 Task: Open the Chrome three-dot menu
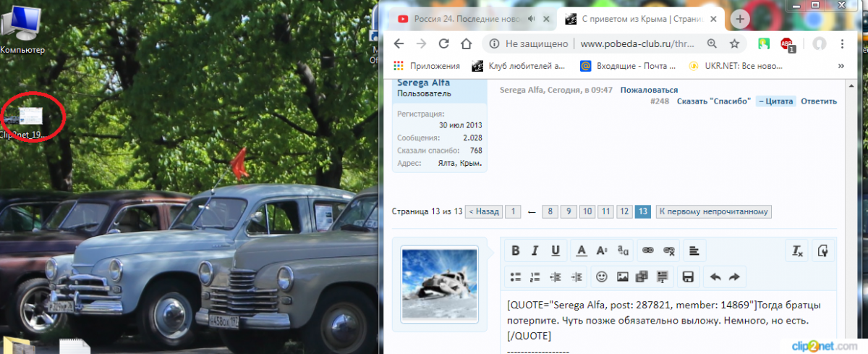pyautogui.click(x=844, y=43)
